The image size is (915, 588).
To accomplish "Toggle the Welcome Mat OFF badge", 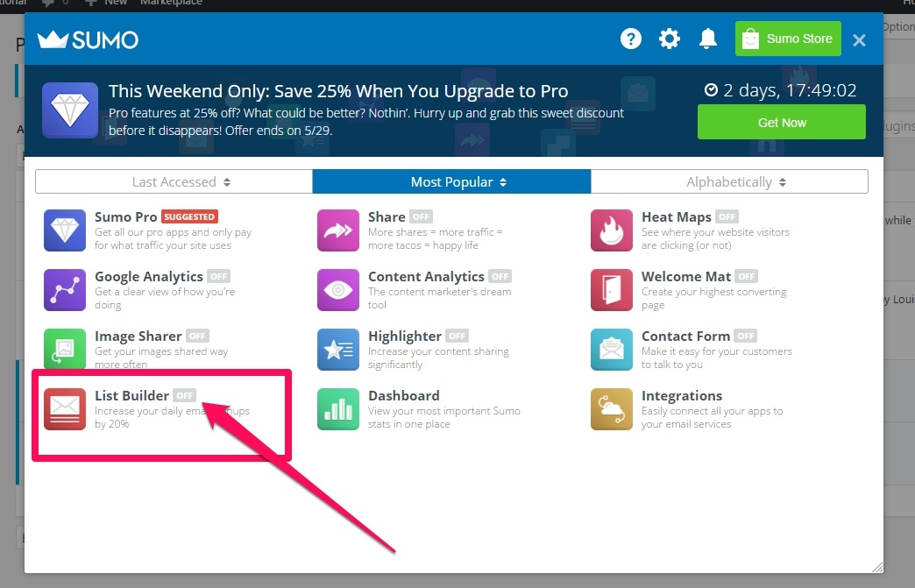I will [x=747, y=277].
